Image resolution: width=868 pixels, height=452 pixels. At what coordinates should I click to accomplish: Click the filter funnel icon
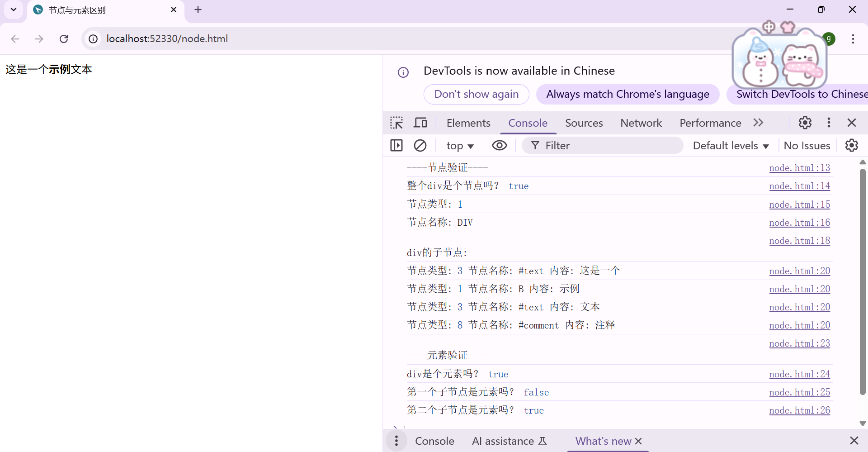coord(535,145)
